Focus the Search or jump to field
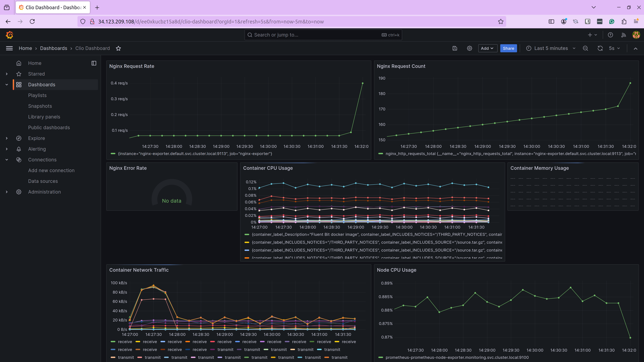This screenshot has height=362, width=644. coord(323,35)
